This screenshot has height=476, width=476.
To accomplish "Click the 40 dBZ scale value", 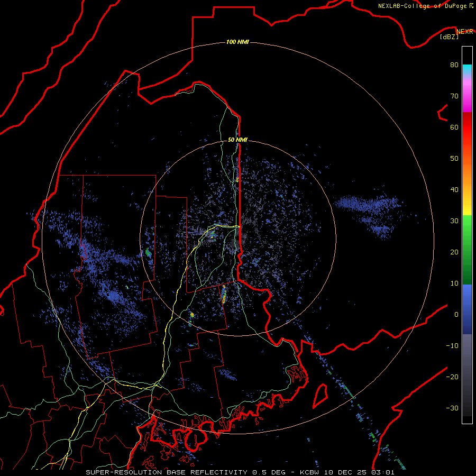I will 454,190.
